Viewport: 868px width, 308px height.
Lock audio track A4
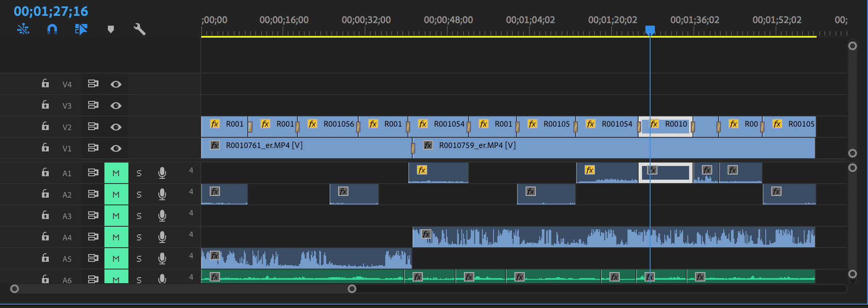pos(45,237)
